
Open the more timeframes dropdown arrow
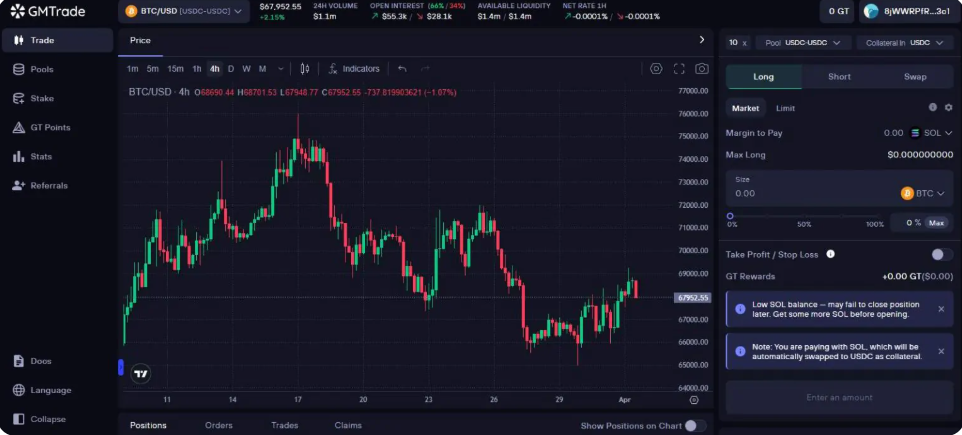pos(281,69)
